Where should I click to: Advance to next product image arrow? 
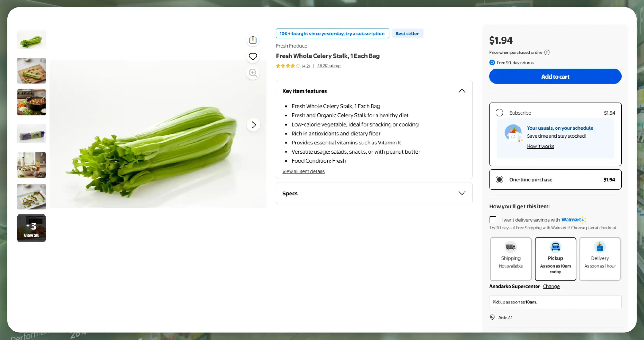click(x=254, y=125)
